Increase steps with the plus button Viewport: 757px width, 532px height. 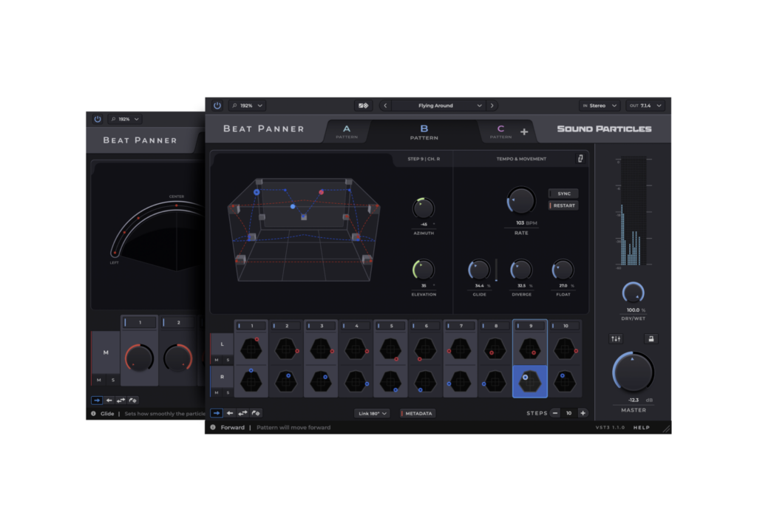[x=583, y=413]
